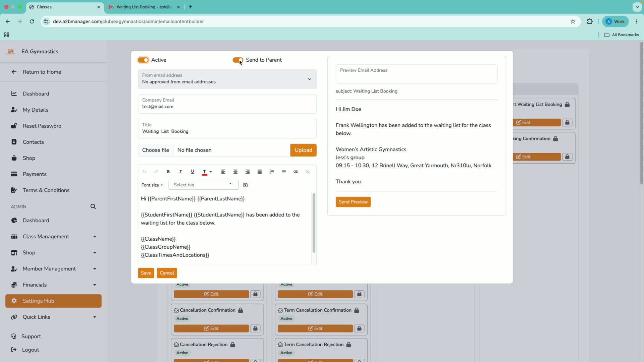Search the admin menu with magnifier icon

click(x=93, y=206)
